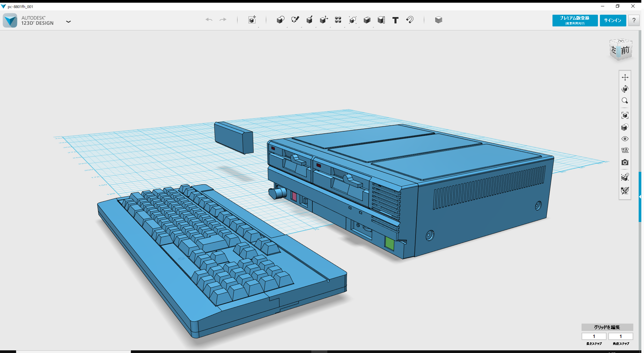Open the Pattern tool
Image resolution: width=644 pixels, height=353 pixels.
click(x=338, y=20)
